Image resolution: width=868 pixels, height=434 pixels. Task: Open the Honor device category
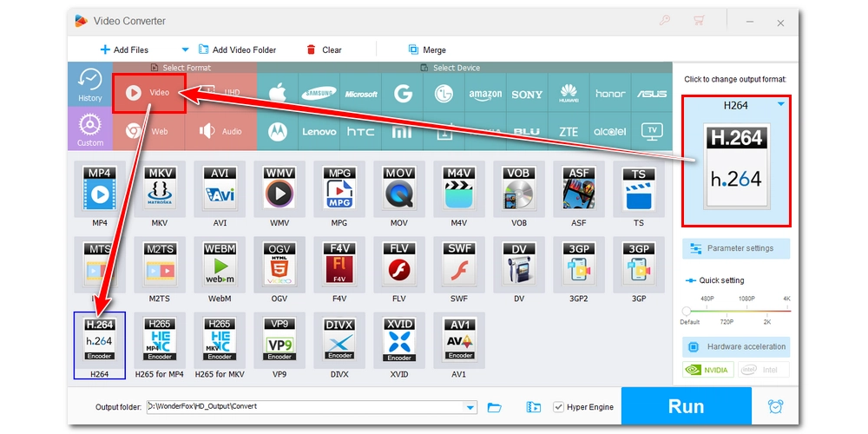(610, 94)
